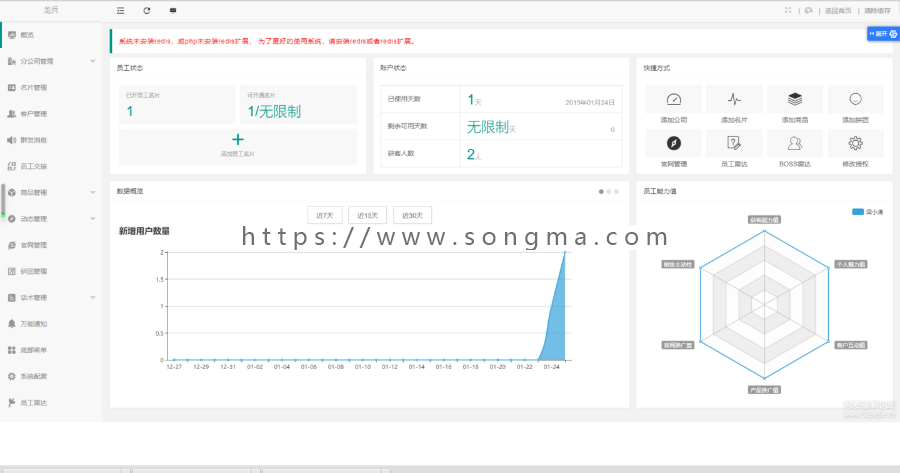Open 概览 overview in the sidebar
Viewport: 900px width, 473px height.
click(52, 35)
